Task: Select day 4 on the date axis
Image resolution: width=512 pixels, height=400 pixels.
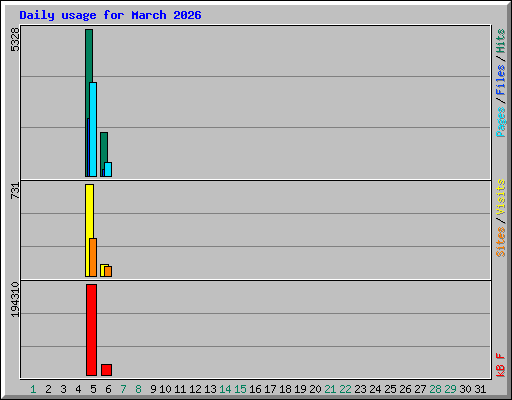Action: [x=78, y=389]
